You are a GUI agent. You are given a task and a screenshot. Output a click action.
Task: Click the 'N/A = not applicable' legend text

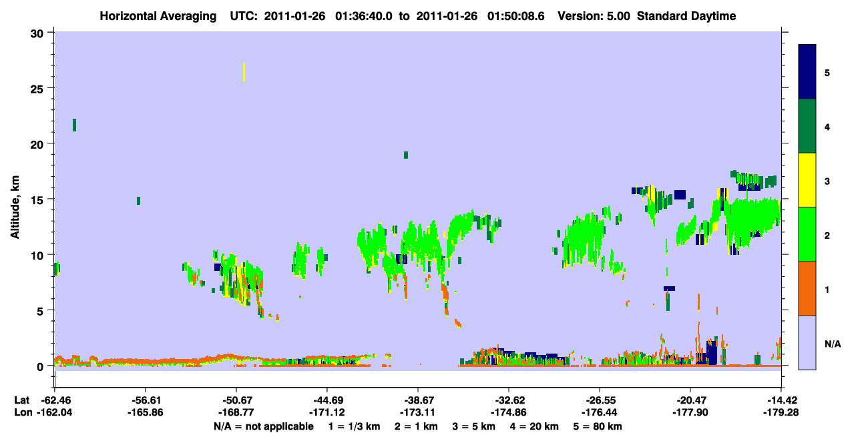[x=263, y=426]
